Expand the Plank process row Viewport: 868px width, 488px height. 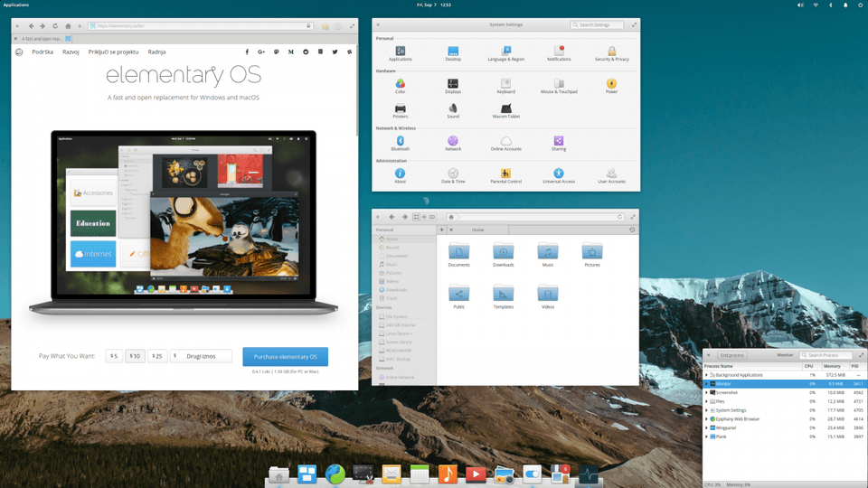(x=706, y=436)
